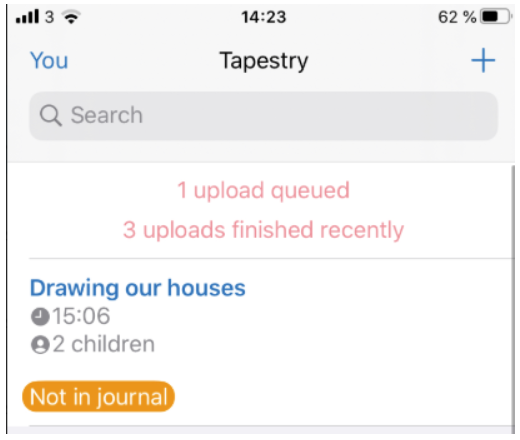Open the You account link
520x440 pixels.
coord(49,61)
